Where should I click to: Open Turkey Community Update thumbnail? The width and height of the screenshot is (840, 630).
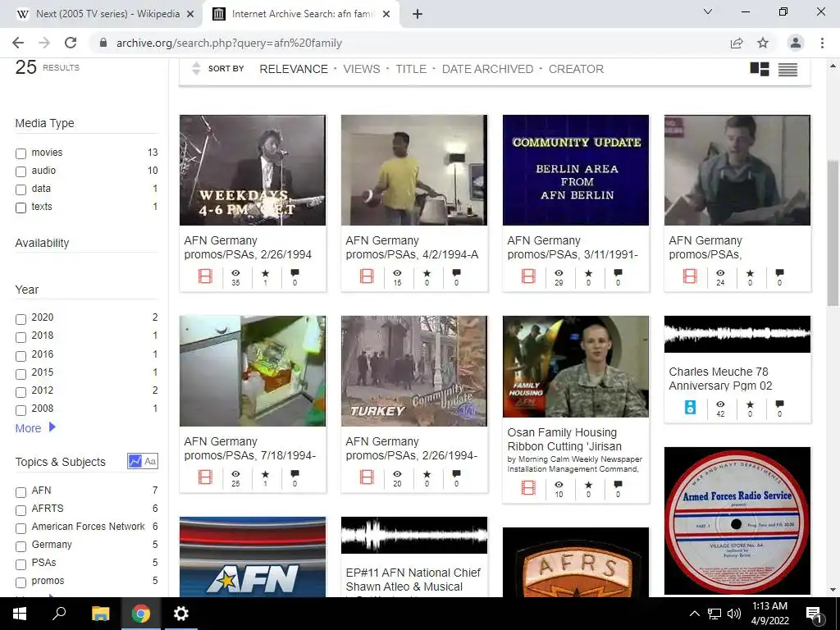click(414, 371)
